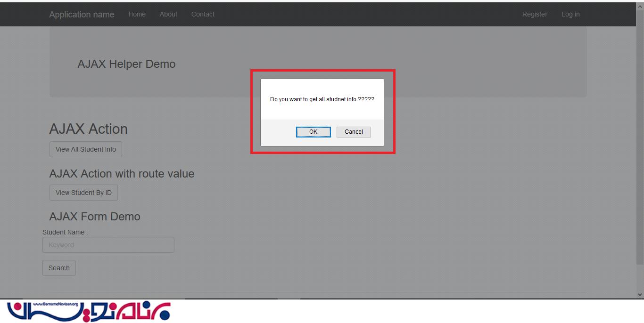The width and height of the screenshot is (644, 323).
Task: Click the Search button
Action: click(59, 268)
